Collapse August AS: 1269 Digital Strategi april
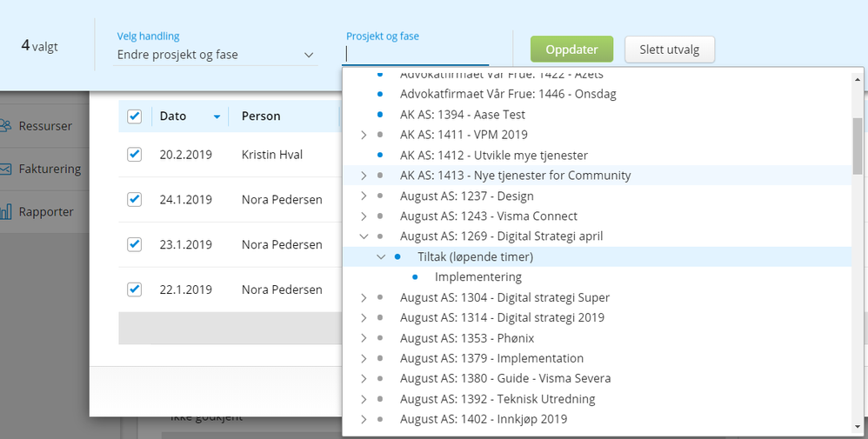Image resolution: width=868 pixels, height=439 pixels. [x=364, y=236]
